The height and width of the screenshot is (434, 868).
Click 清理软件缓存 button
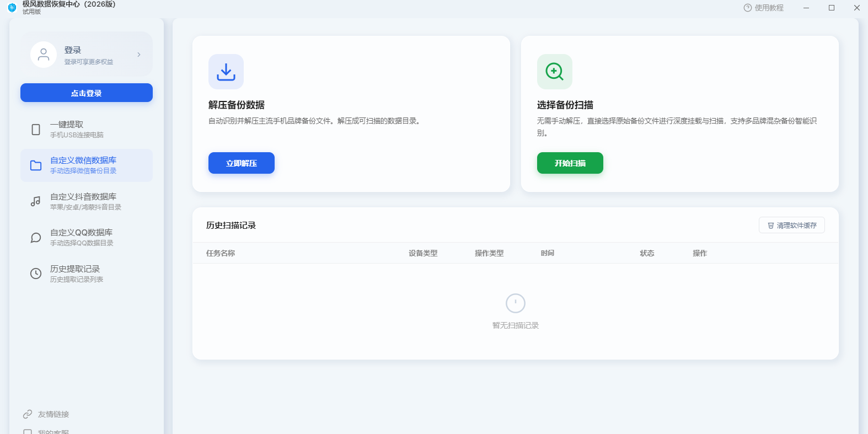point(792,225)
